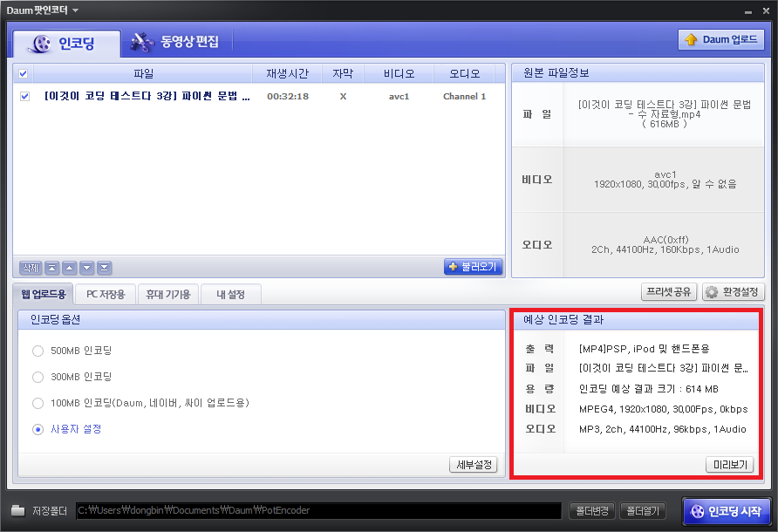Click the 00:32:18 duration cell
Image resolution: width=778 pixels, height=532 pixels.
coord(288,96)
